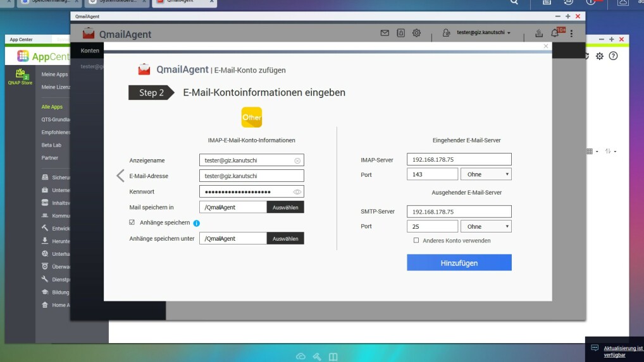The width and height of the screenshot is (644, 362).
Task: Open QNAP Store in App Center sidebar
Action: pyautogui.click(x=20, y=76)
